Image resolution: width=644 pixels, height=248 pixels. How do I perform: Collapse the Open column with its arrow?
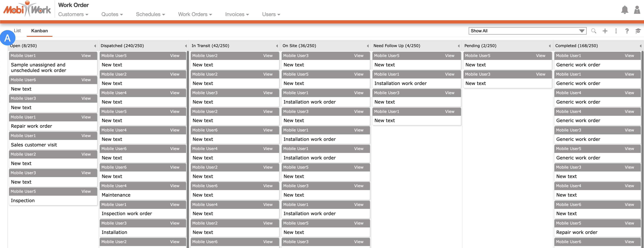[x=95, y=46]
